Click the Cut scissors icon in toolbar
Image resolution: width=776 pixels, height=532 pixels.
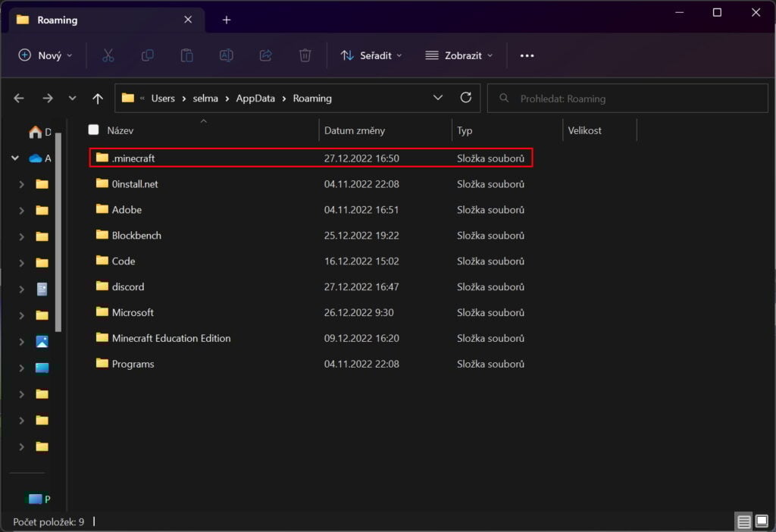click(x=108, y=55)
